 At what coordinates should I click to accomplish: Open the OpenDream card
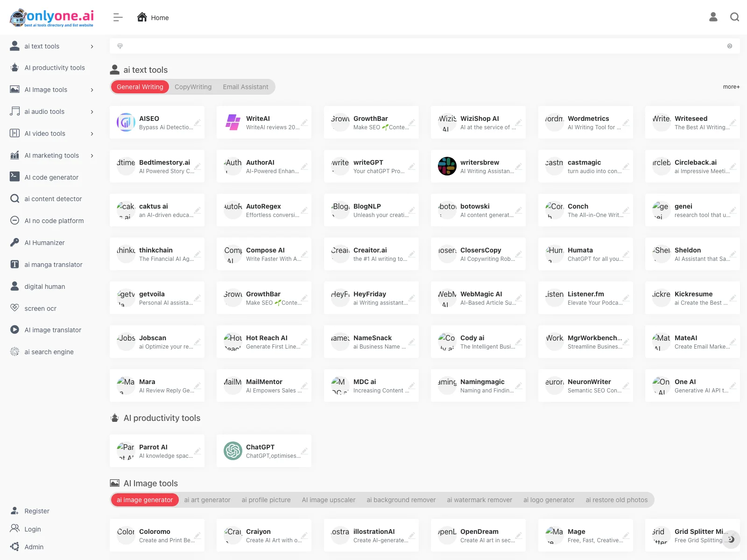click(478, 535)
